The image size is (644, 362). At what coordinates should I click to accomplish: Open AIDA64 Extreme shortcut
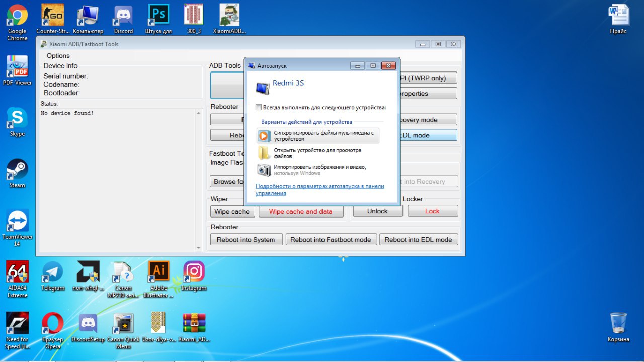(x=17, y=279)
